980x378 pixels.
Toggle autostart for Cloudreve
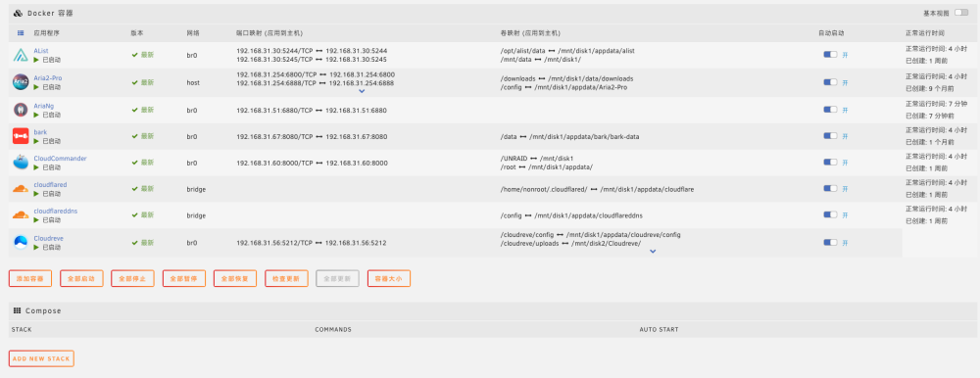pos(830,243)
